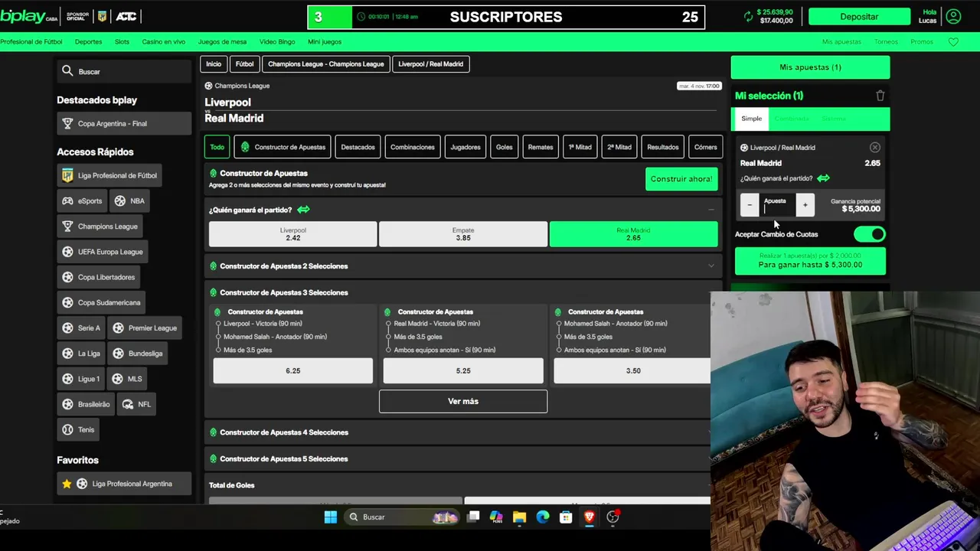Clear bet slip with trash icon
The height and width of the screenshot is (551, 980).
point(880,96)
